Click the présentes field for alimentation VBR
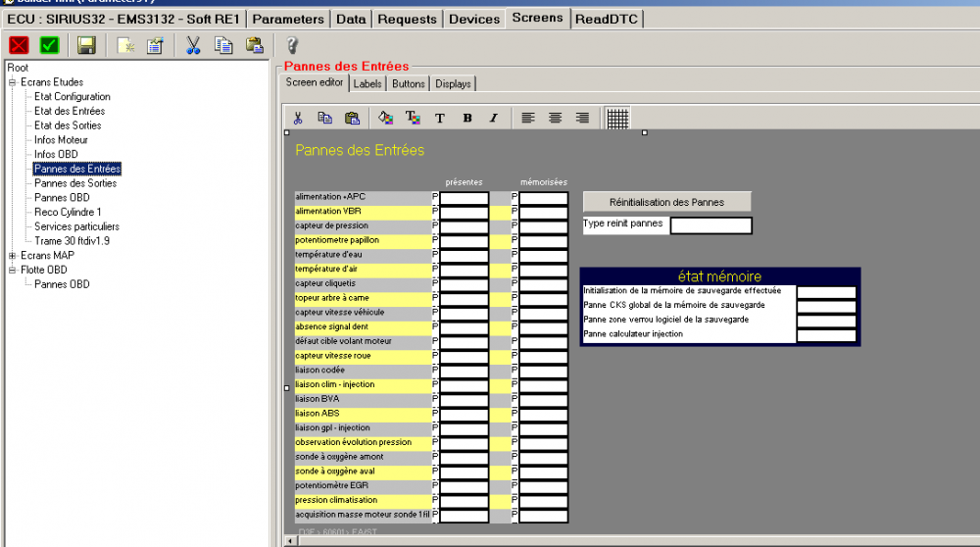 (x=465, y=213)
